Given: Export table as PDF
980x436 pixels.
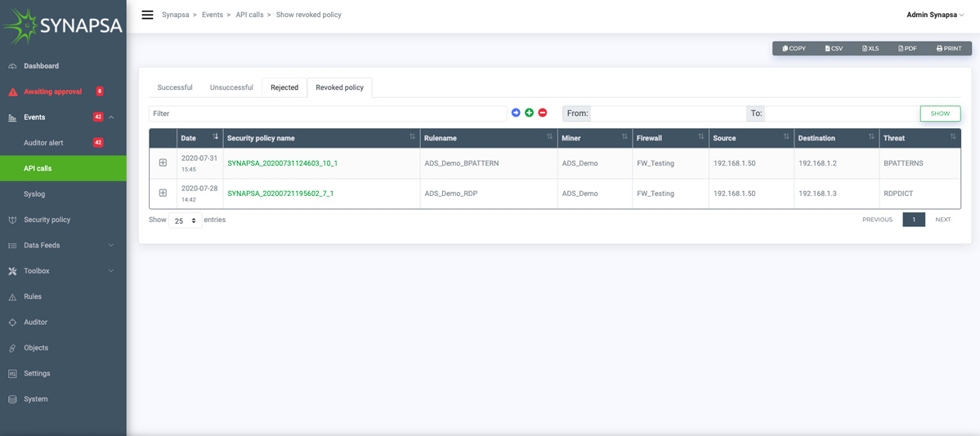Looking at the screenshot, I should (x=907, y=48).
